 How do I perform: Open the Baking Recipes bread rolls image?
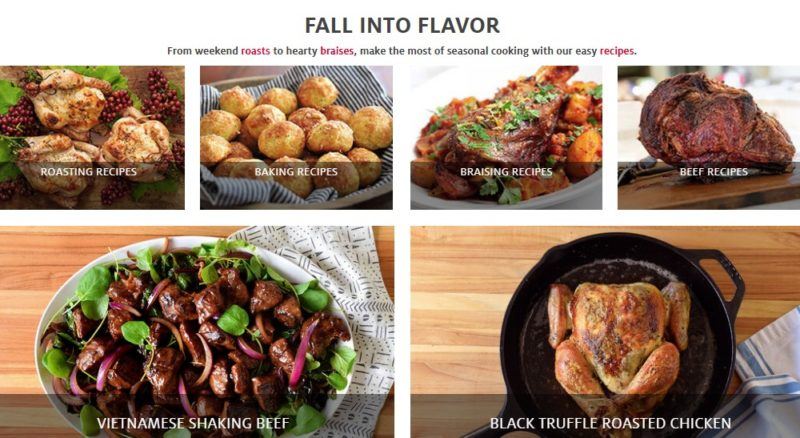(296, 137)
